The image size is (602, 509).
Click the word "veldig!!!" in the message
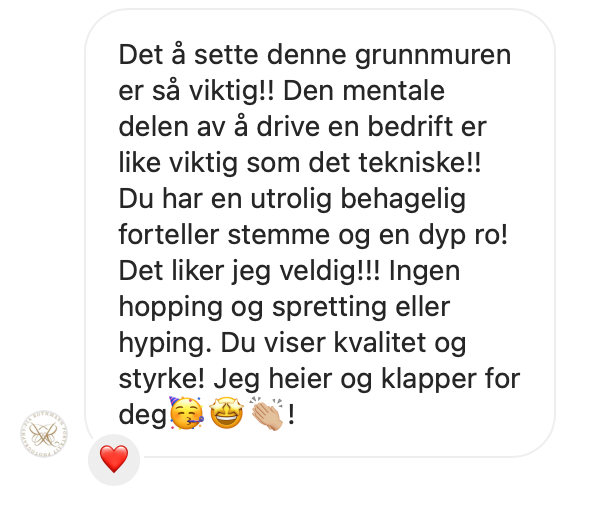coord(330,272)
